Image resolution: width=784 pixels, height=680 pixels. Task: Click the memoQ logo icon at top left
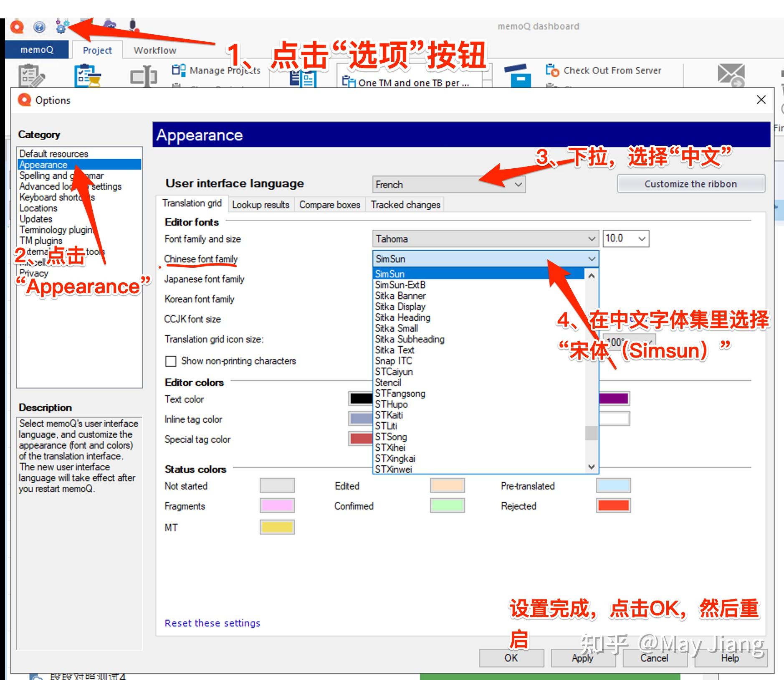click(x=17, y=27)
